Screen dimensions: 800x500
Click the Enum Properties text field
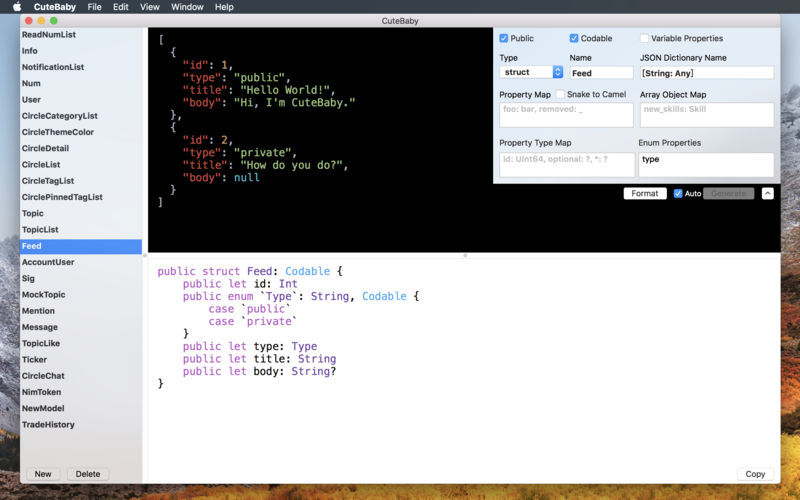point(706,164)
